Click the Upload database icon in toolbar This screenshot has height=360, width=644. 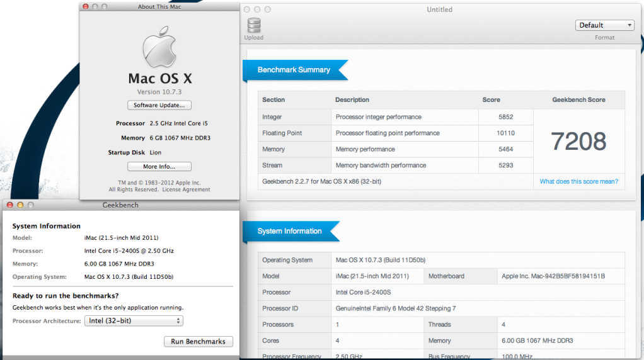(x=254, y=25)
